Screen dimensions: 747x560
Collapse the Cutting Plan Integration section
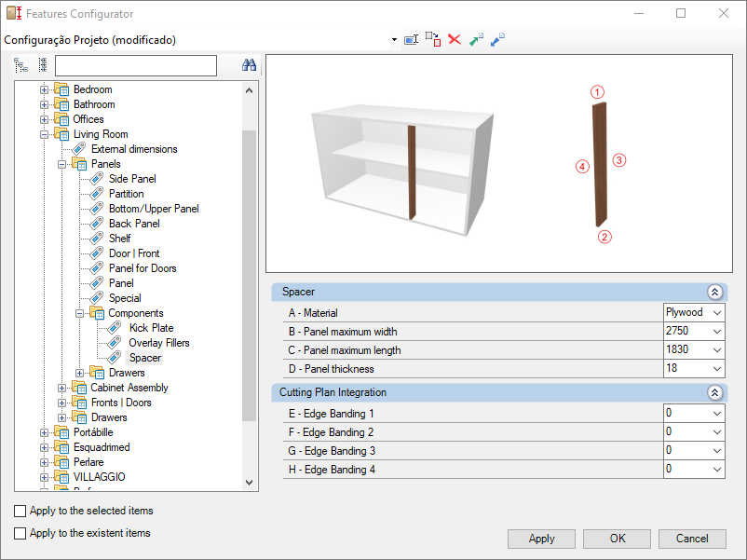(x=714, y=393)
